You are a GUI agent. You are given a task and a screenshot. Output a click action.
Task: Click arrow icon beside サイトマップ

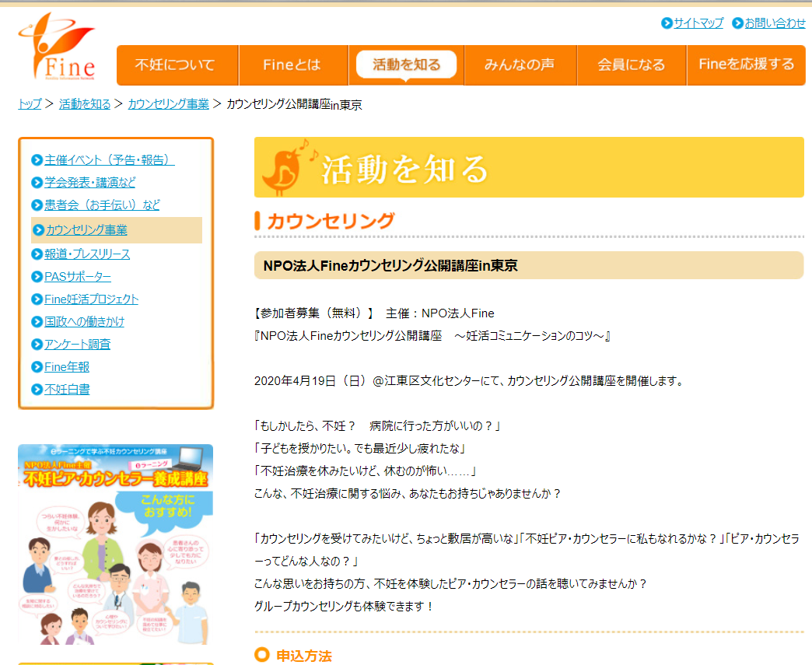pyautogui.click(x=667, y=23)
